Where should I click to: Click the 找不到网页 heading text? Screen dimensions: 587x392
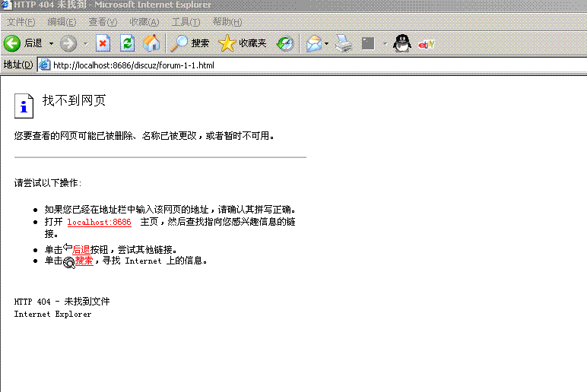coord(74,100)
